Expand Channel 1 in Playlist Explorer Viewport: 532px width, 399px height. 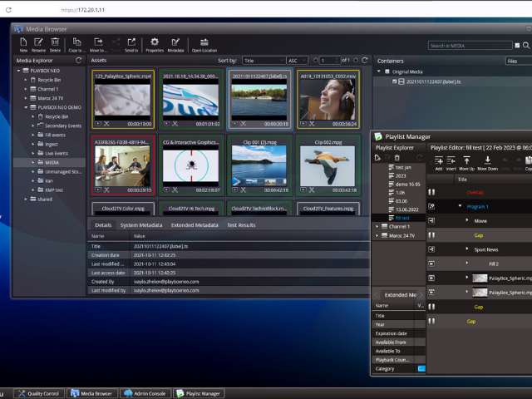click(377, 226)
